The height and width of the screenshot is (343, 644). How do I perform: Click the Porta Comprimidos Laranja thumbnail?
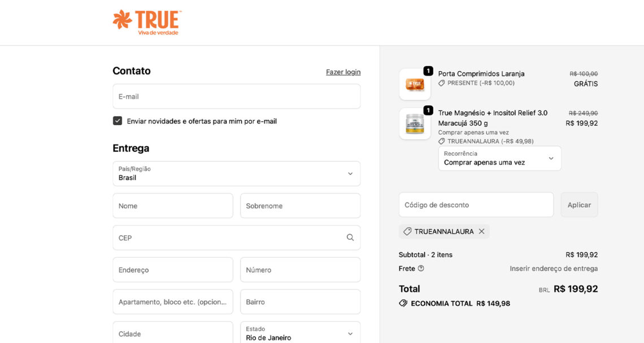tap(415, 84)
